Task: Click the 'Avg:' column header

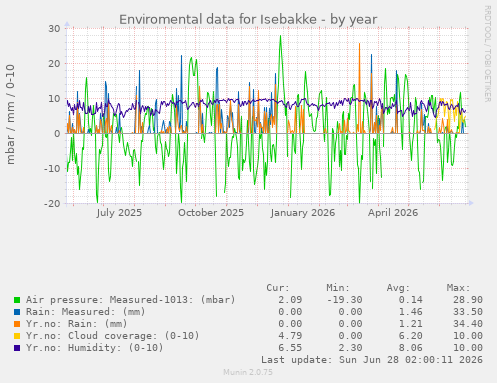Action: pos(398,288)
